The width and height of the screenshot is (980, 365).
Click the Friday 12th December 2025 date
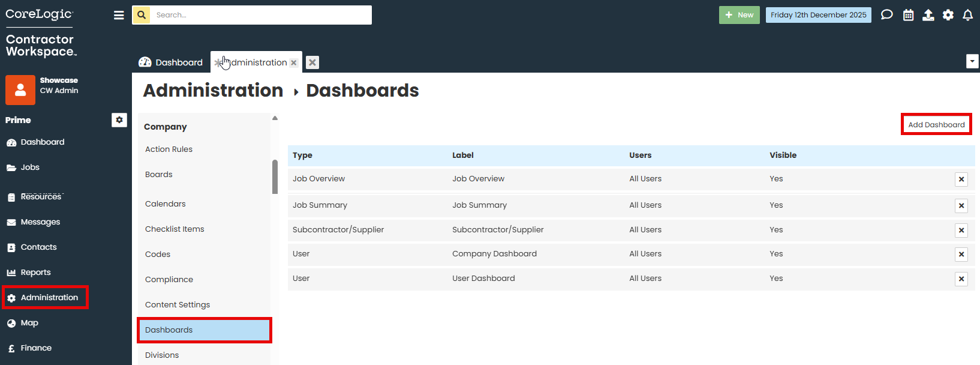point(818,15)
